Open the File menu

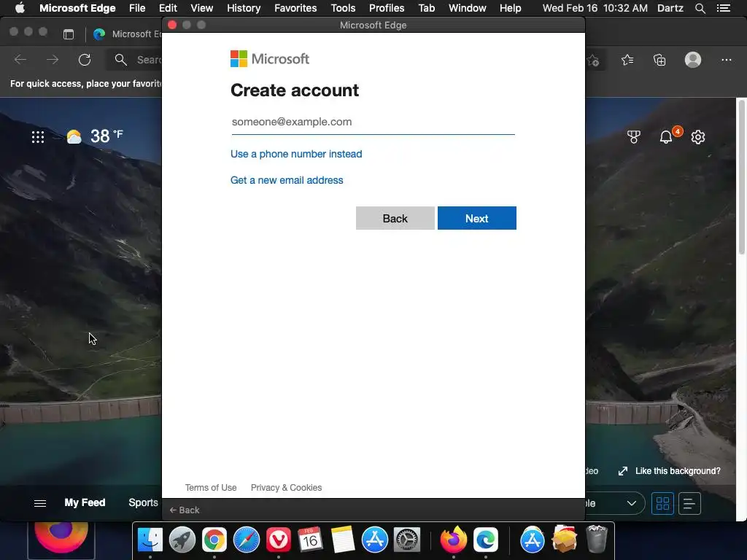137,8
